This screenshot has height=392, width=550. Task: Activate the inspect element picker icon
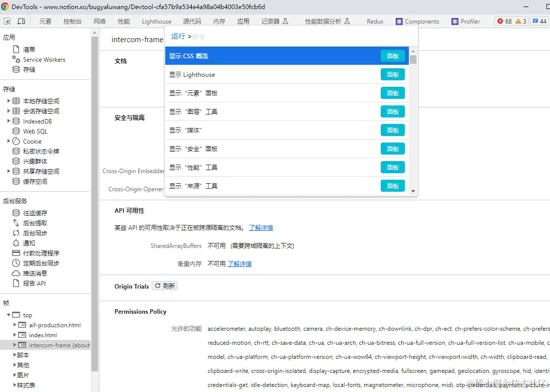(x=7, y=22)
